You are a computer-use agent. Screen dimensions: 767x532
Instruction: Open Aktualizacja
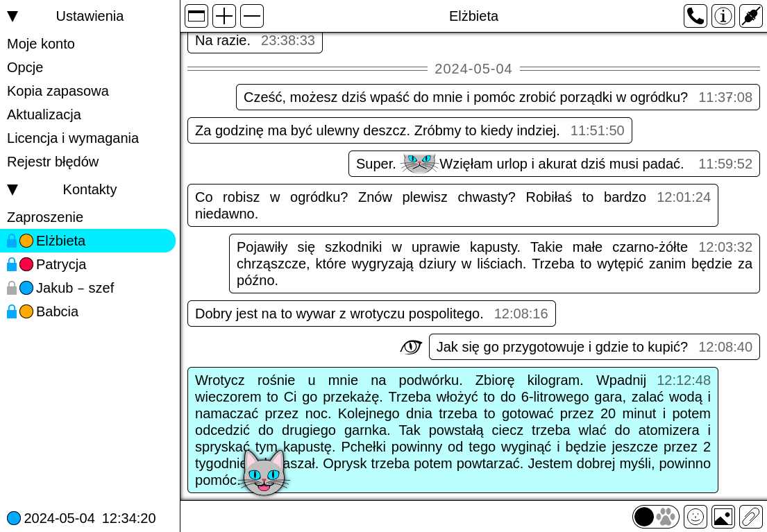44,114
